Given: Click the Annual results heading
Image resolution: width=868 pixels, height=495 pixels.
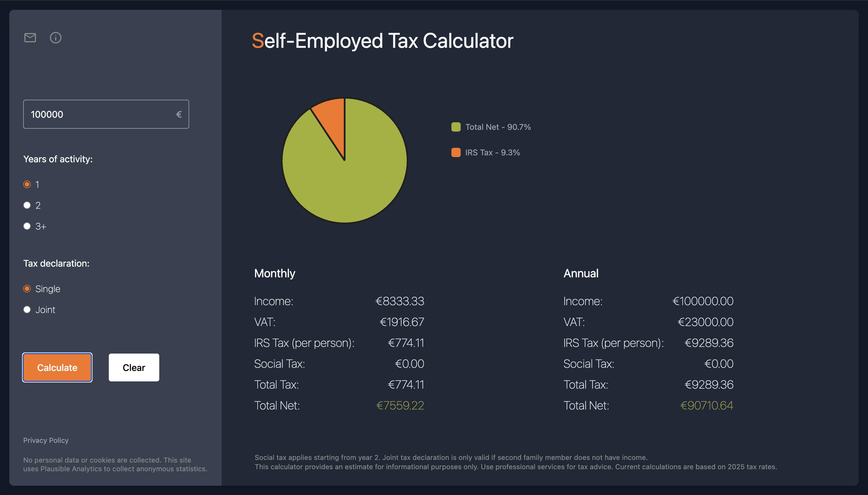Looking at the screenshot, I should 581,273.
